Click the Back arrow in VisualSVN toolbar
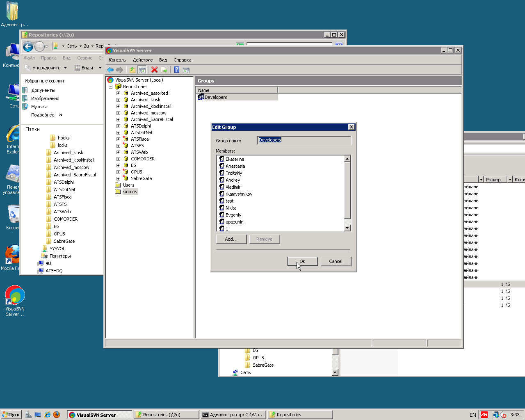Image resolution: width=525 pixels, height=420 pixels. coord(110,70)
